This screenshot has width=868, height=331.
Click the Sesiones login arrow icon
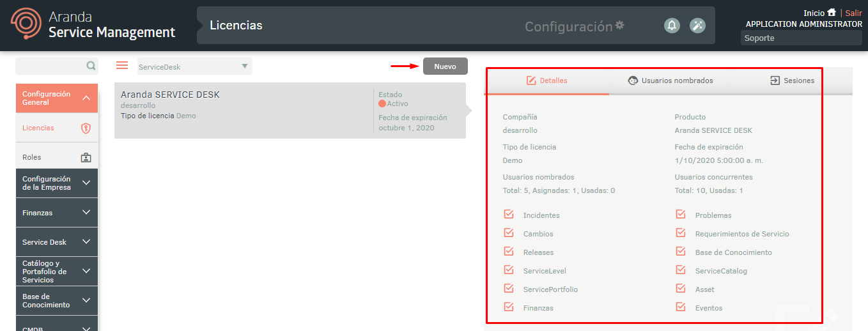click(x=775, y=81)
